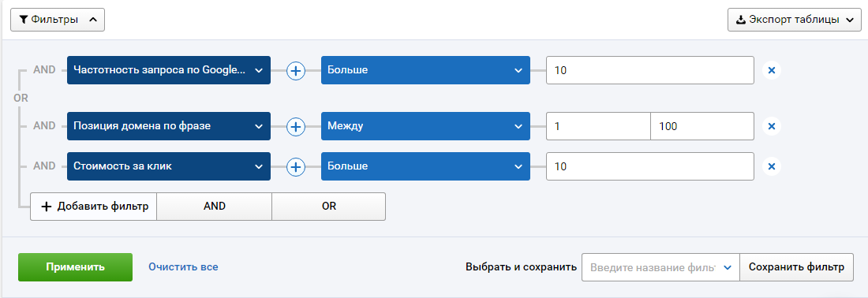Open Позиция домена по фразе parameter dropdown
This screenshot has width=868, height=298.
[169, 127]
